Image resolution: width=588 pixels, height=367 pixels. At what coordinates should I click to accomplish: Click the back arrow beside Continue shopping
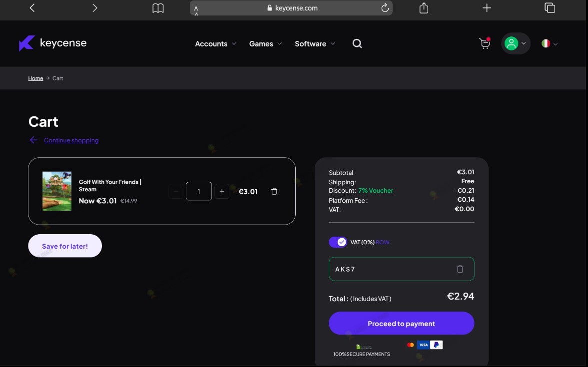(x=33, y=140)
